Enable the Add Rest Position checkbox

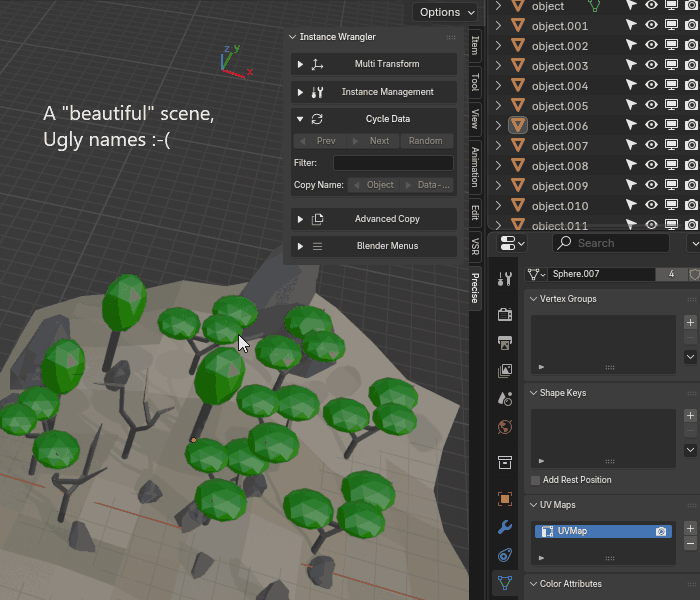pyautogui.click(x=535, y=480)
